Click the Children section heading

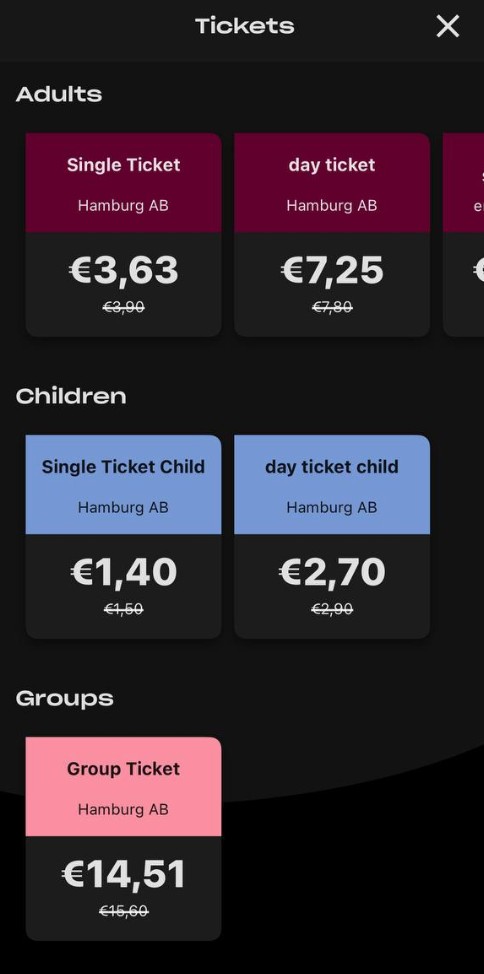(x=71, y=396)
